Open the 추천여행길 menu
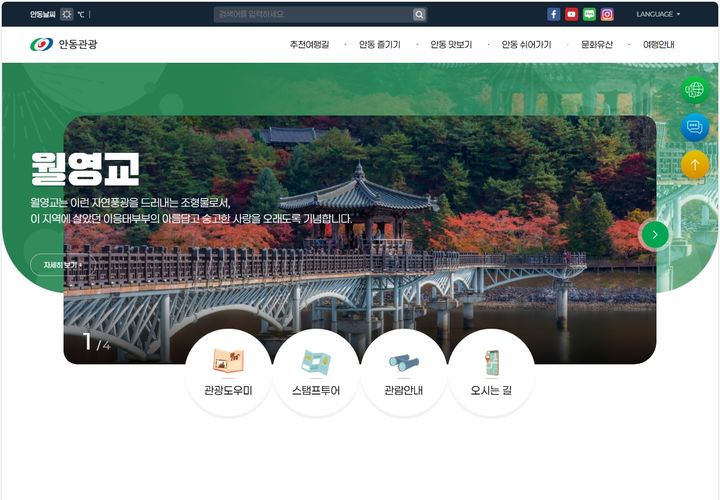This screenshot has width=720, height=500. [x=309, y=45]
